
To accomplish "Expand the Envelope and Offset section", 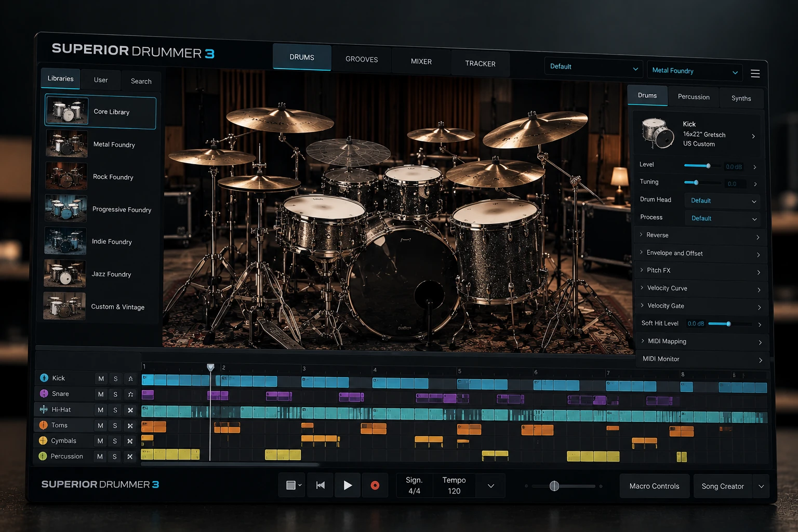I will coord(700,254).
